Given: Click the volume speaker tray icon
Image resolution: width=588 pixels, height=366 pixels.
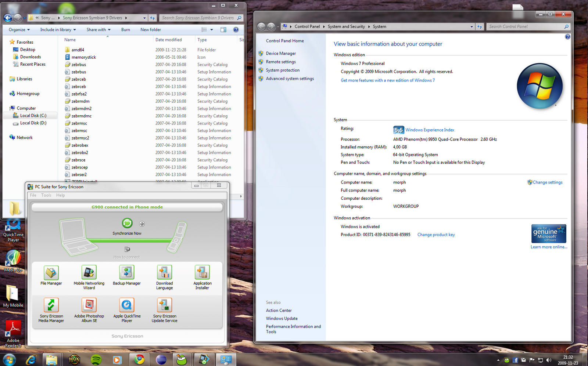Looking at the screenshot, I should click(549, 360).
